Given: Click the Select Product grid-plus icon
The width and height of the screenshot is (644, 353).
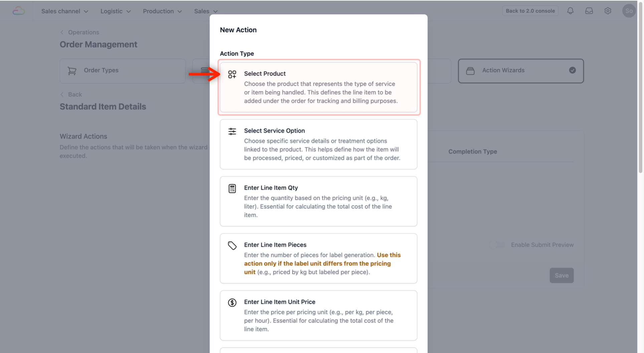Looking at the screenshot, I should [x=232, y=74].
